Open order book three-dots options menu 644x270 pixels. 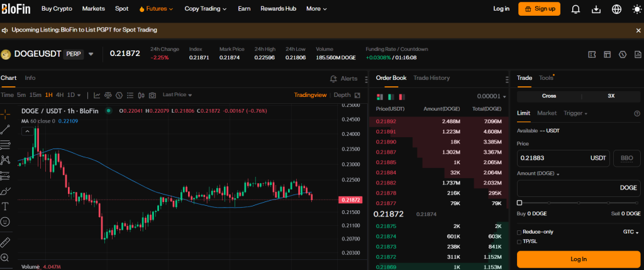(x=507, y=79)
